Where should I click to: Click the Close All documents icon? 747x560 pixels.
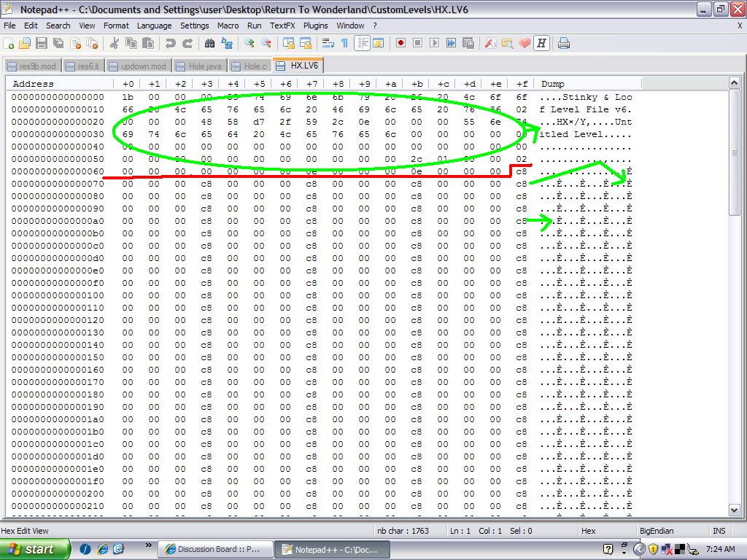[x=93, y=43]
